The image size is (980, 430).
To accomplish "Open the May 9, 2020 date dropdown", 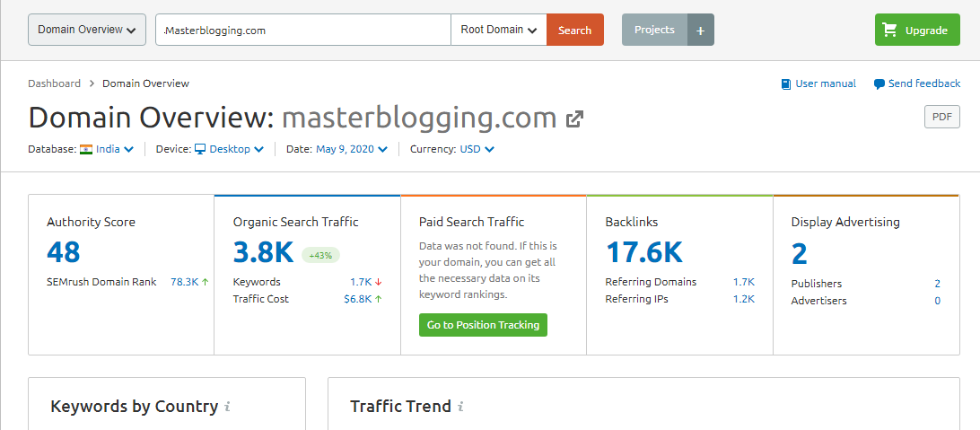I will [352, 149].
